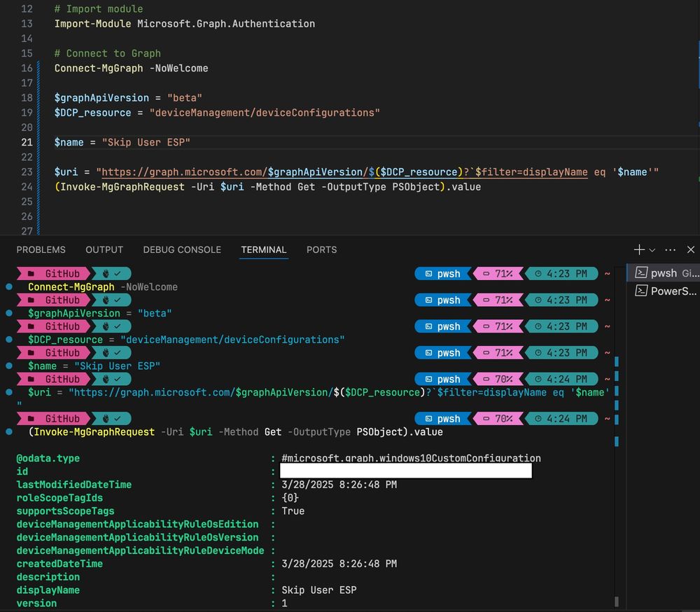Open the PORTS tab
This screenshot has width=700, height=612.
pyautogui.click(x=322, y=250)
